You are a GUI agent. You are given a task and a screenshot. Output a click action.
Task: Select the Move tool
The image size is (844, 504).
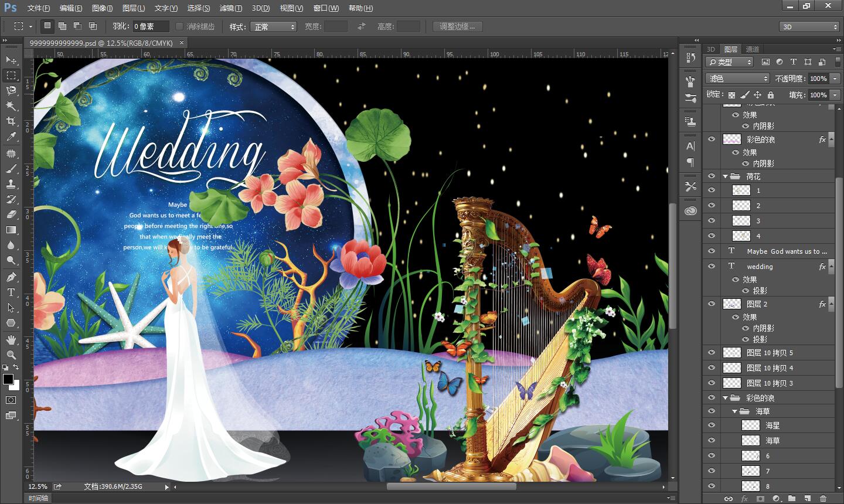(11, 60)
